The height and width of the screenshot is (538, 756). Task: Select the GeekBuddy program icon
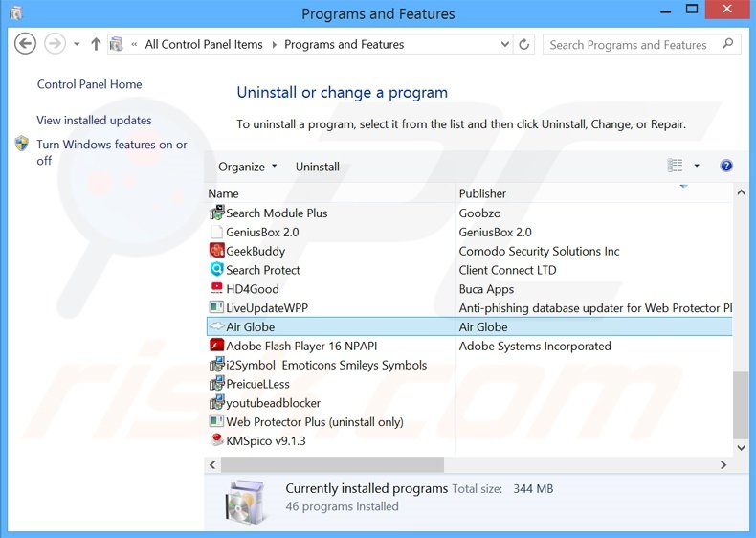tap(216, 251)
